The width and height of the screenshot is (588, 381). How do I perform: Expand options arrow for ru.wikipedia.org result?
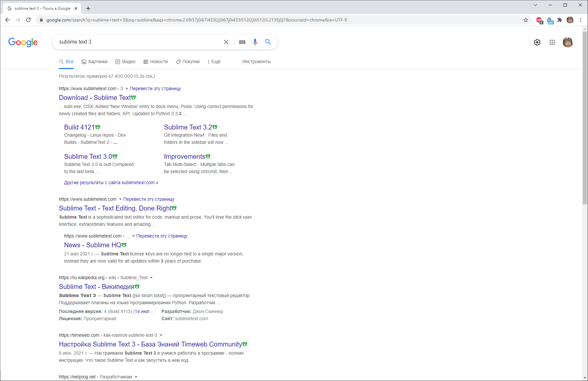151,278
